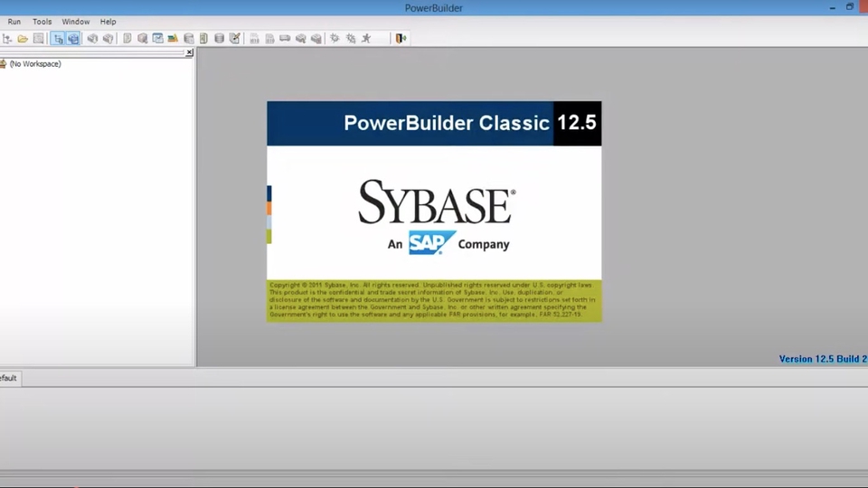
Task: Select the (No Workspace) tree item
Action: point(34,64)
